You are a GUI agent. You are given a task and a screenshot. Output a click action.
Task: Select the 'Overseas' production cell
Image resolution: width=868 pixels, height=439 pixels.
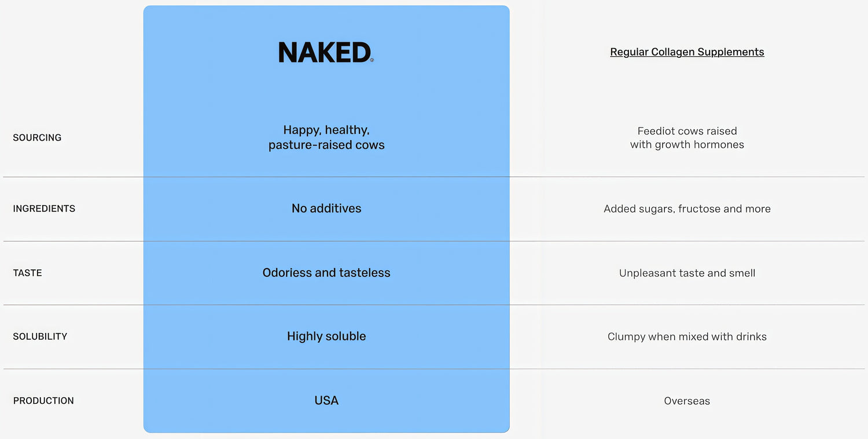687,401
